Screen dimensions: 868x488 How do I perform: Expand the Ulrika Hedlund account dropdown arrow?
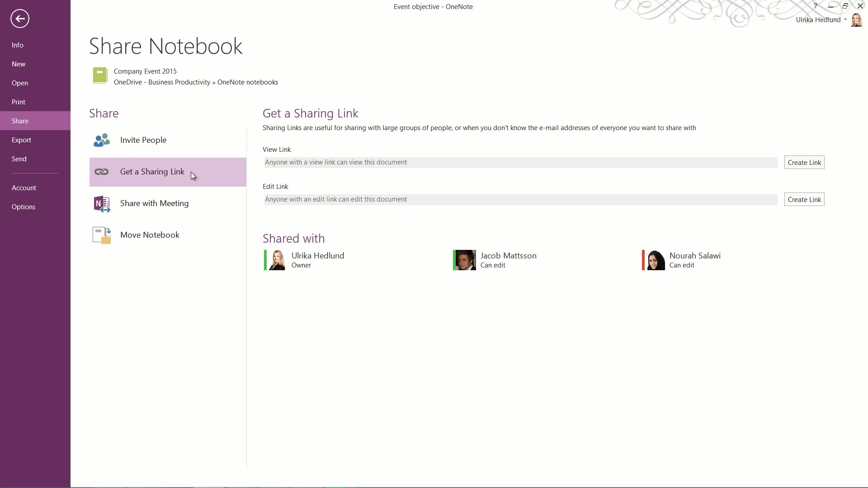[845, 20]
